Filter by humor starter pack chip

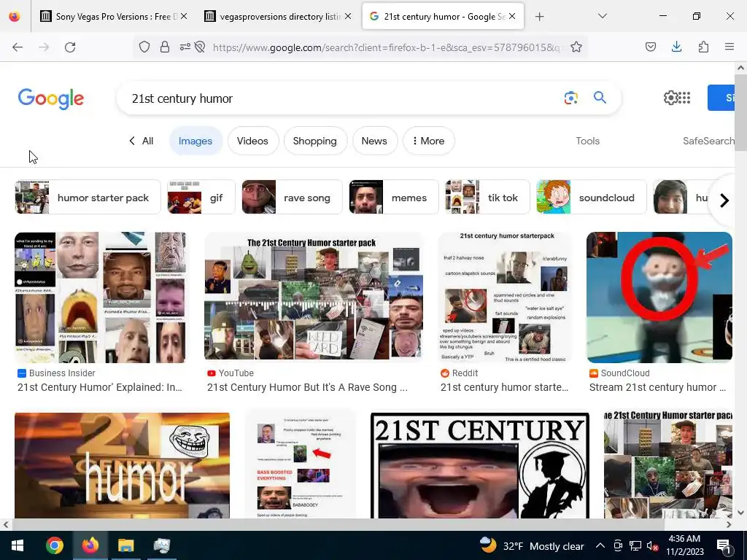coord(88,197)
